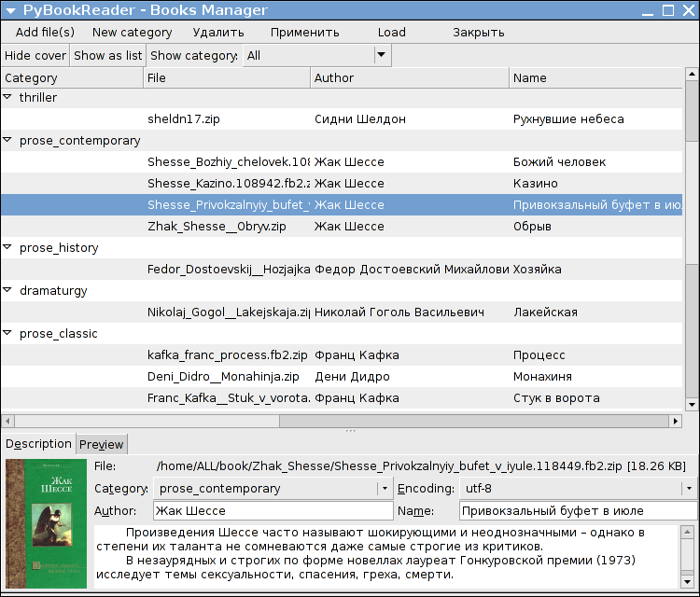Switch to the Description tab

tap(38, 444)
